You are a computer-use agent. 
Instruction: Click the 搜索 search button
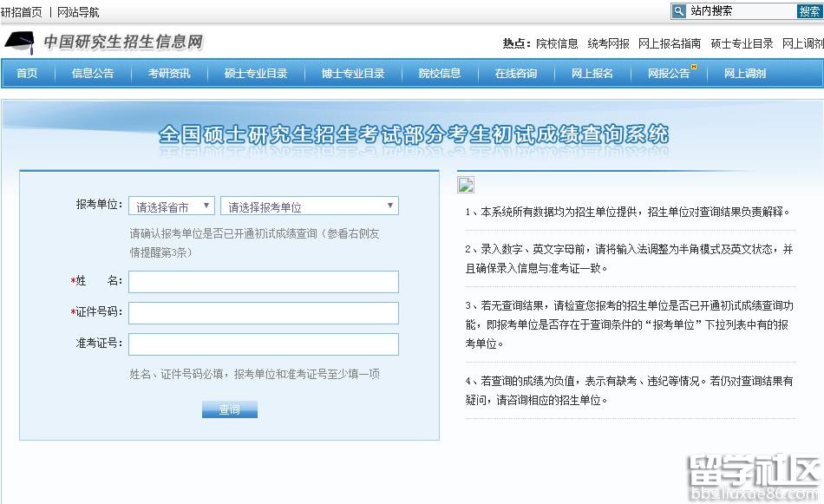point(808,10)
